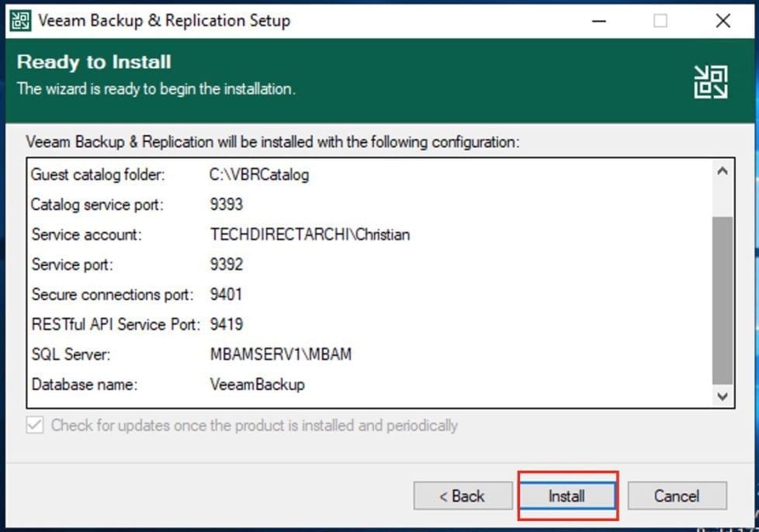Image resolution: width=759 pixels, height=532 pixels.
Task: Select the Catalog service port 9393 entry
Action: coord(226,205)
